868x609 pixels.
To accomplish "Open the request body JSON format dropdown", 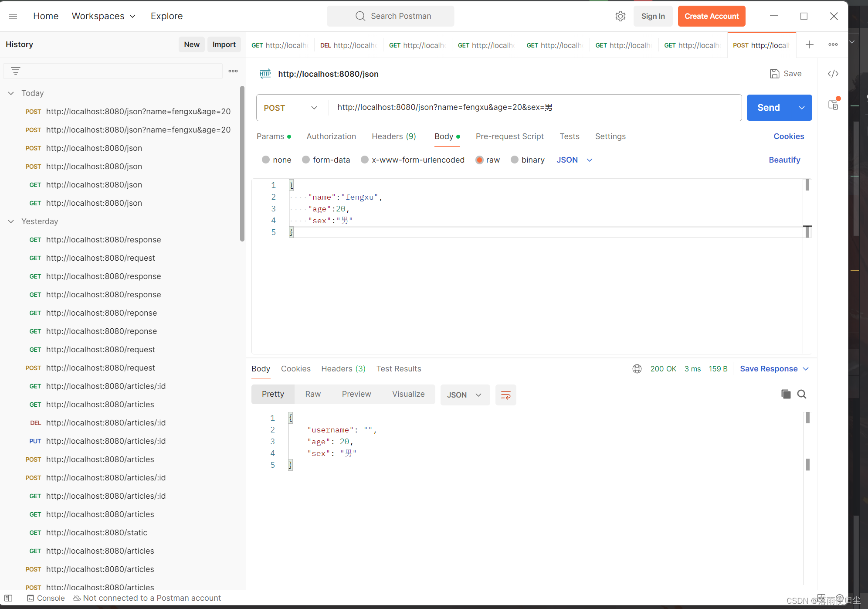I will click(x=575, y=160).
